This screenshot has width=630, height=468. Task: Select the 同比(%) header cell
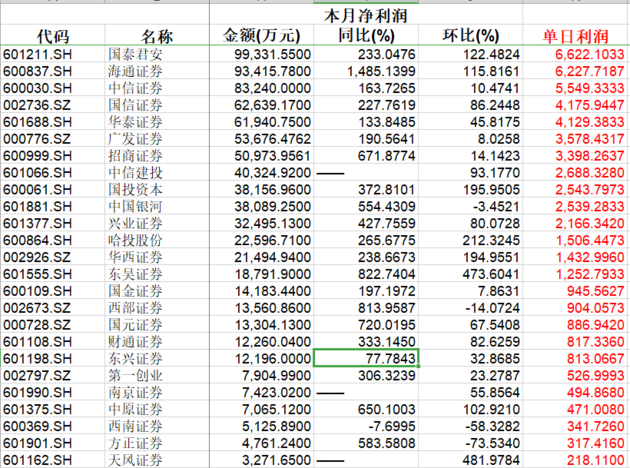pos(366,35)
